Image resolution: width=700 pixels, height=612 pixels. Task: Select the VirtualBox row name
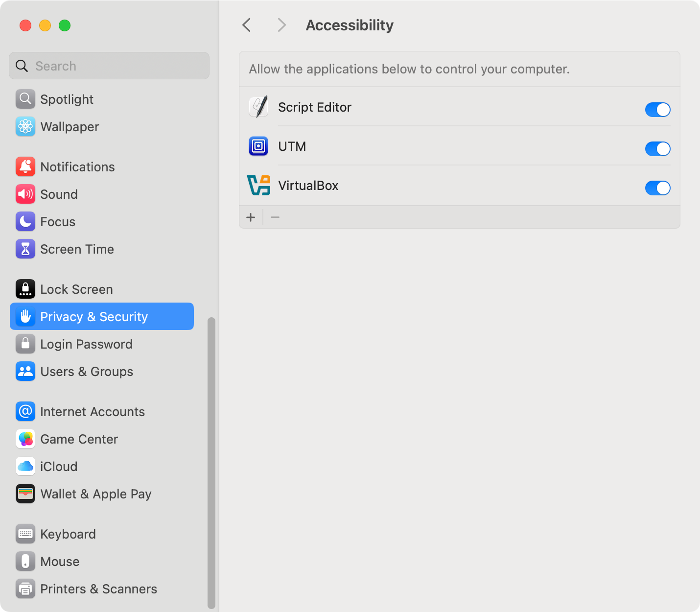pyautogui.click(x=308, y=186)
